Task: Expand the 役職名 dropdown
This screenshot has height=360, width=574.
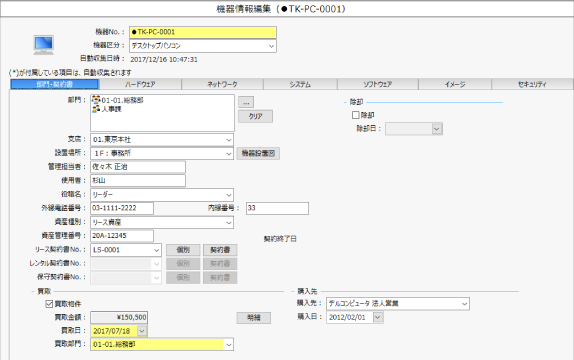Action: click(x=229, y=195)
